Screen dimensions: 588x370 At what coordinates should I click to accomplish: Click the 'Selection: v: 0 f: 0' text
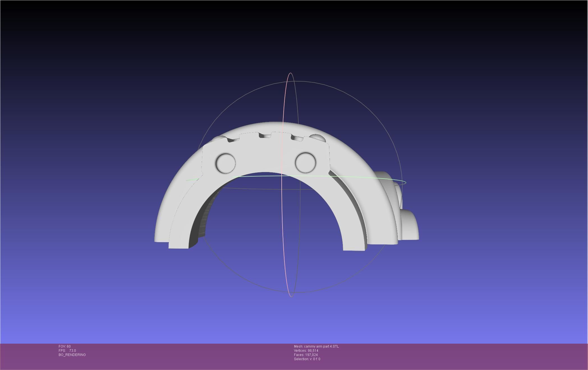point(307,359)
